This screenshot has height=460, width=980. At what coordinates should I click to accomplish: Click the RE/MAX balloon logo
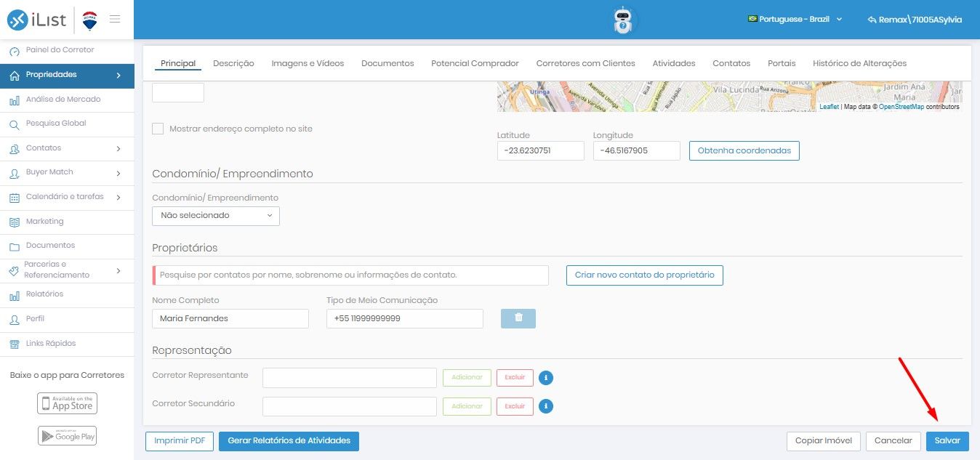point(89,20)
